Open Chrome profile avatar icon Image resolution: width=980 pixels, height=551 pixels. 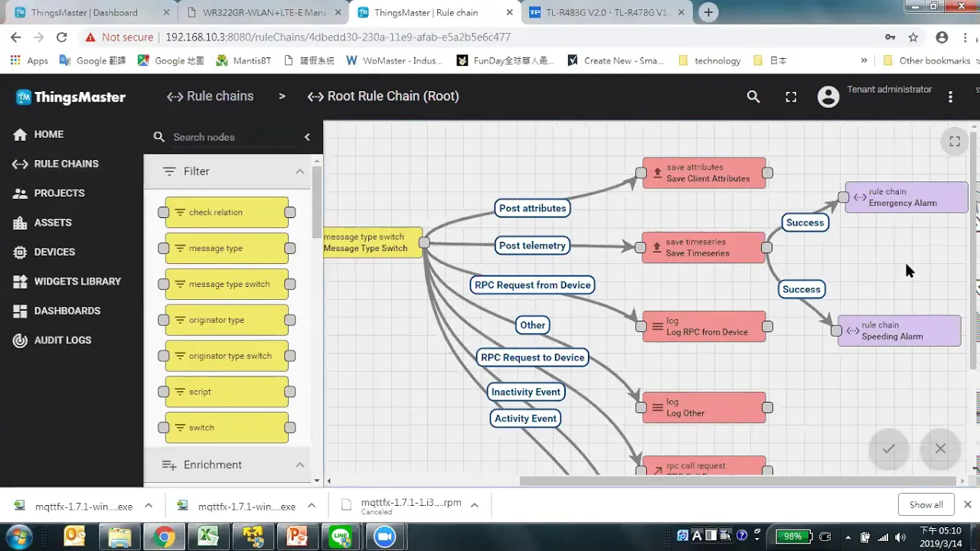(942, 37)
